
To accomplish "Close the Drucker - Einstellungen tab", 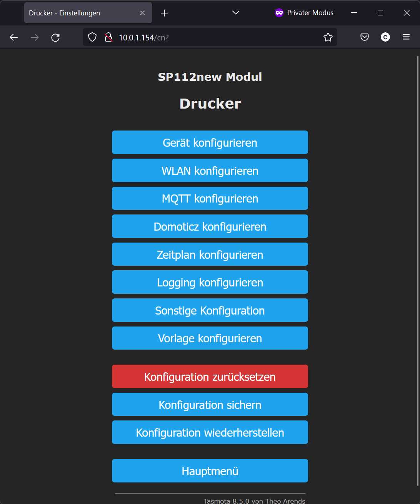I will click(x=142, y=13).
